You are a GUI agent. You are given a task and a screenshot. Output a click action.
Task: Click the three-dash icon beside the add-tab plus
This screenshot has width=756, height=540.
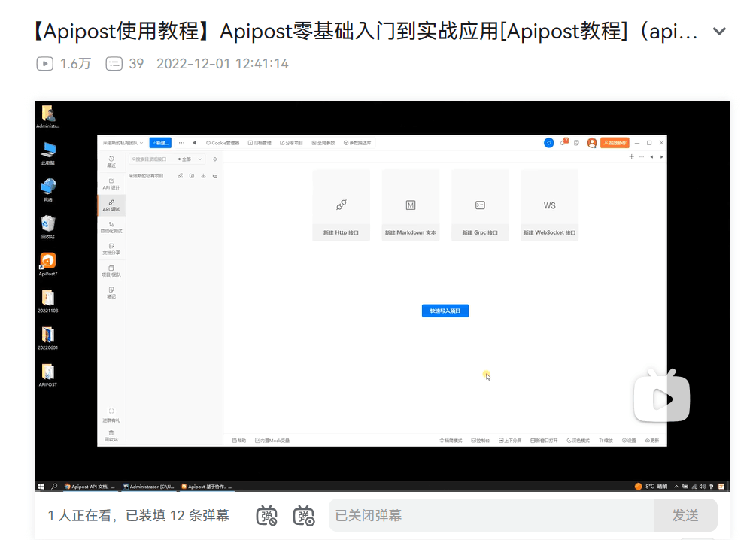[642, 156]
